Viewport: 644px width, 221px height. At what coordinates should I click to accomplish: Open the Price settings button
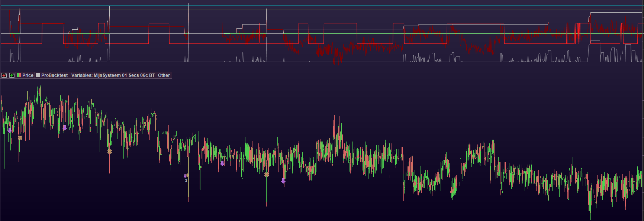(x=25, y=75)
